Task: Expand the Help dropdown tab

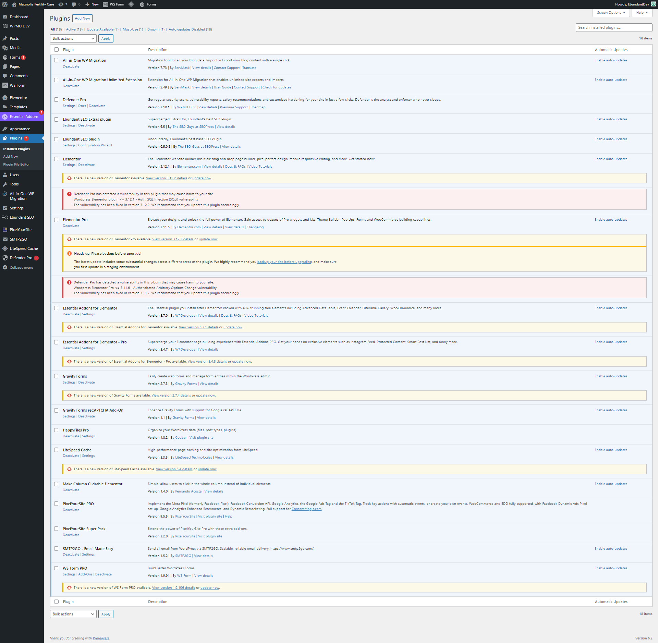Action: pyautogui.click(x=642, y=13)
